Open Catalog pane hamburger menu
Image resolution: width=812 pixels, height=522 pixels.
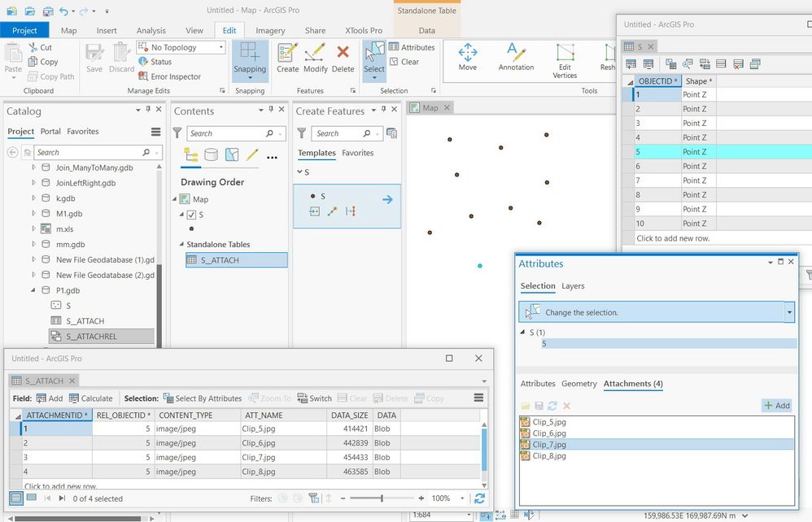[156, 132]
